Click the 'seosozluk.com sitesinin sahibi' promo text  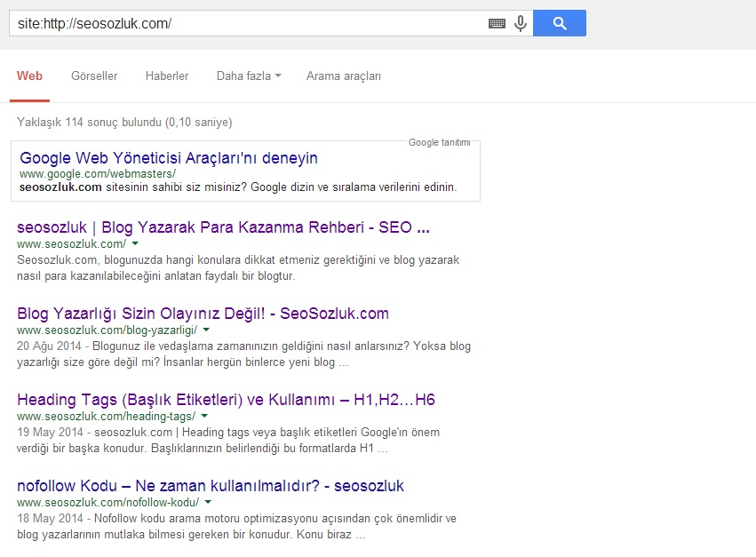(238, 187)
